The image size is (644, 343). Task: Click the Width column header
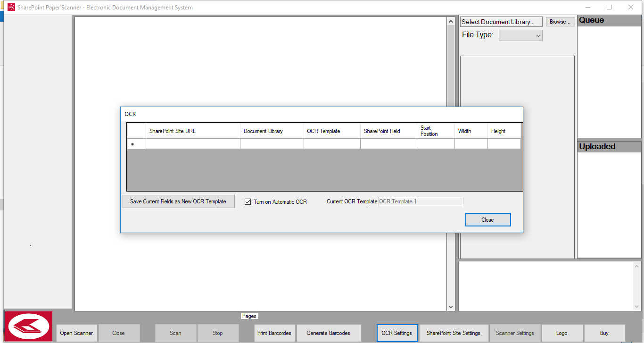(471, 131)
